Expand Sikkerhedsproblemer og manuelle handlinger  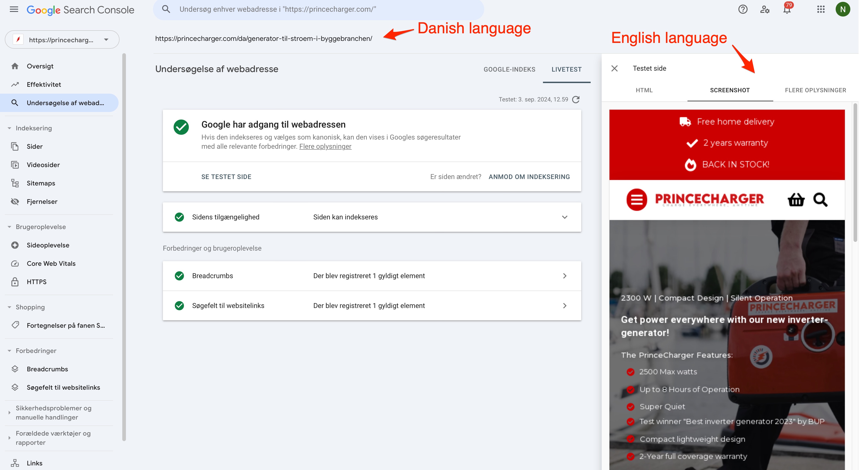[x=9, y=412]
